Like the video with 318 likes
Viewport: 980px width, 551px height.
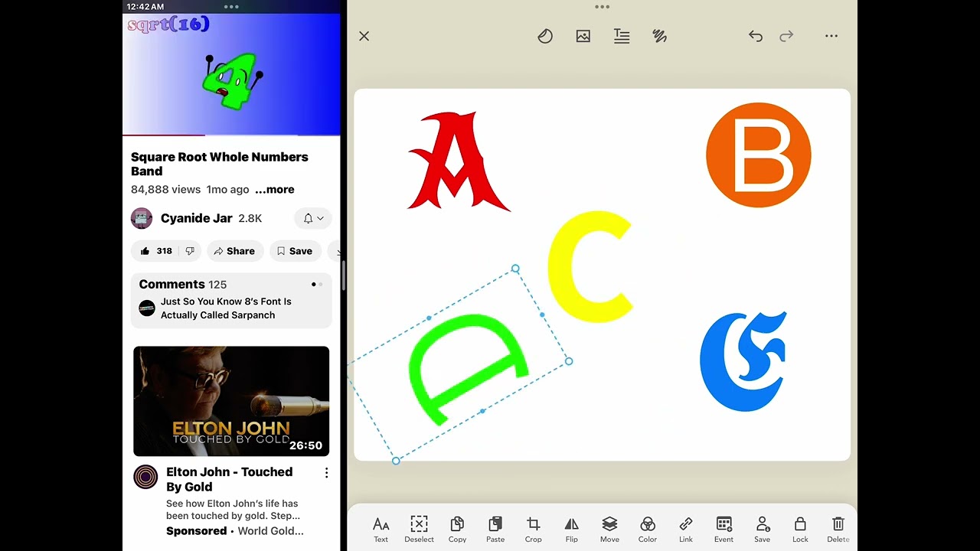pyautogui.click(x=157, y=251)
